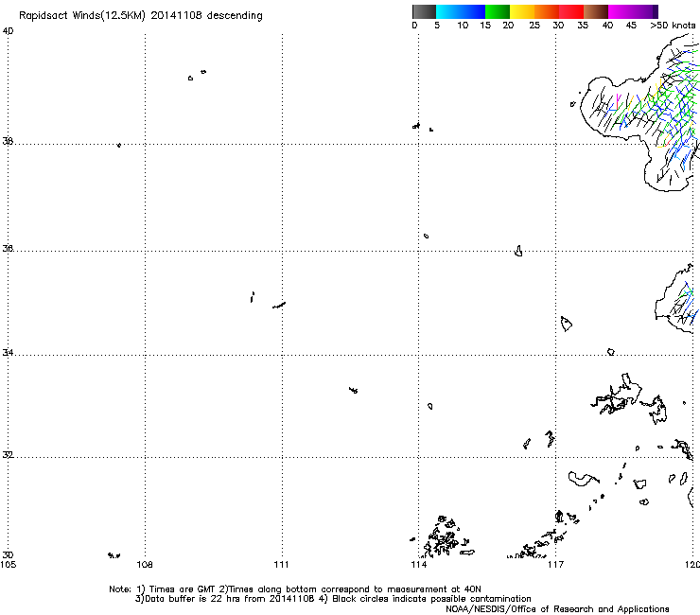Image resolution: width=700 pixels, height=615 pixels.
Task: Click the latitude axis label '38'
Action: coord(8,141)
